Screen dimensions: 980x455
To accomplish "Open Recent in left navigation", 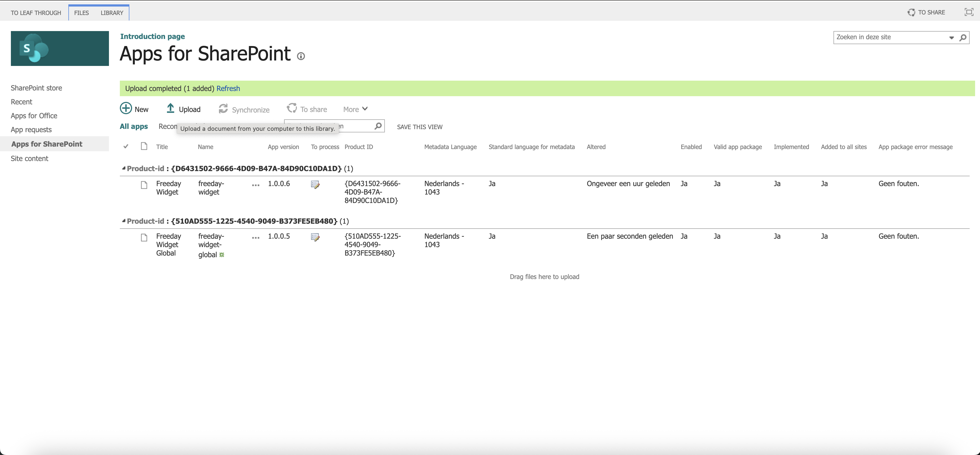I will tap(21, 102).
